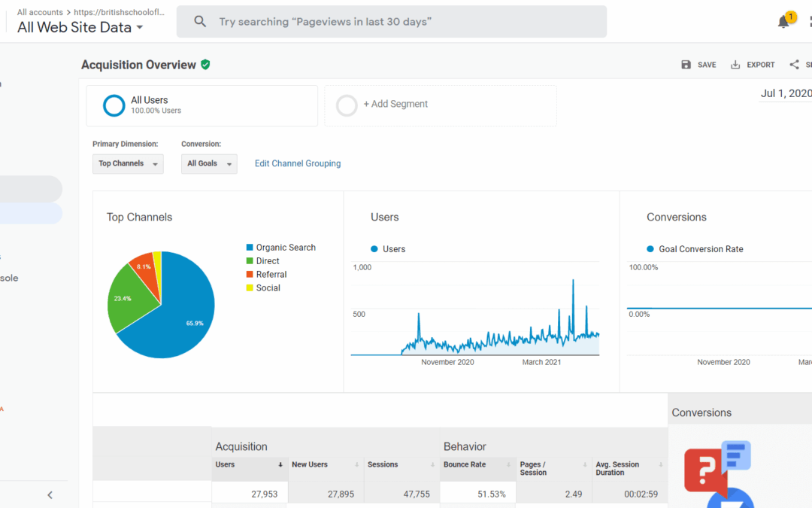Open the date range picker showing Jul 1, 2020
The height and width of the screenshot is (508, 812).
(786, 93)
